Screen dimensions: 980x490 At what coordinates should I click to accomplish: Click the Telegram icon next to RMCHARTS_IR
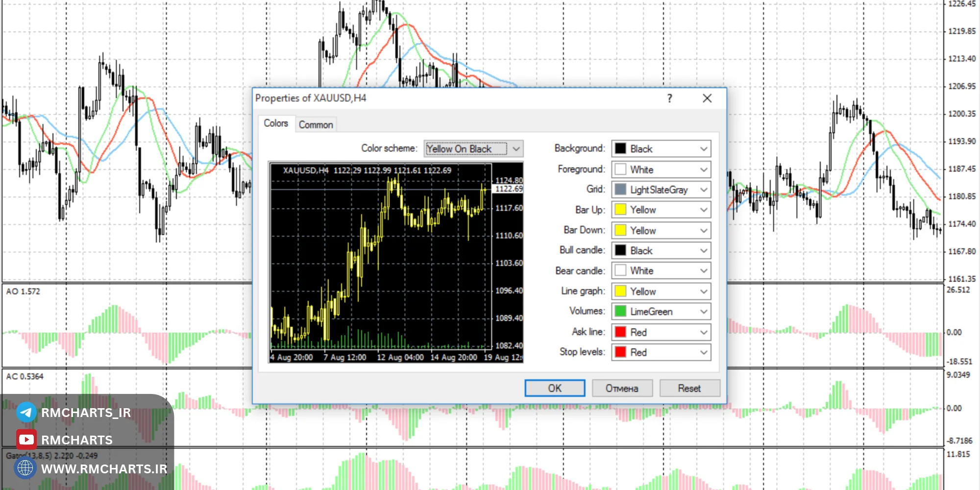(x=26, y=412)
